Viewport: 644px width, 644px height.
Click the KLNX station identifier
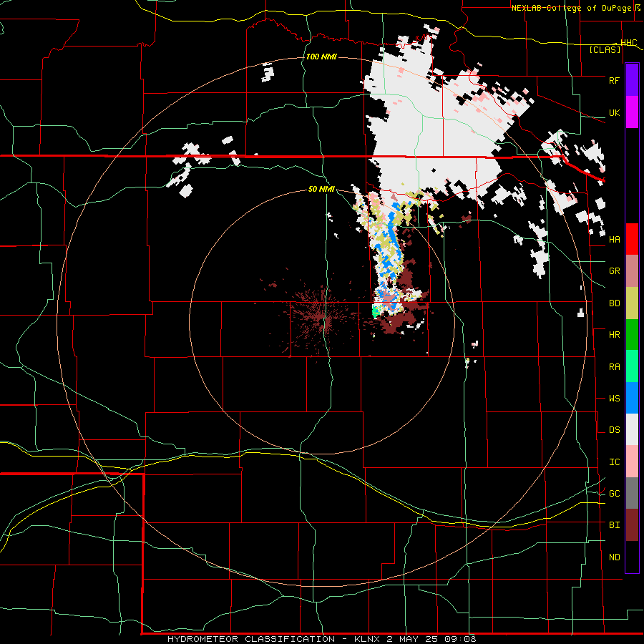tap(368, 639)
